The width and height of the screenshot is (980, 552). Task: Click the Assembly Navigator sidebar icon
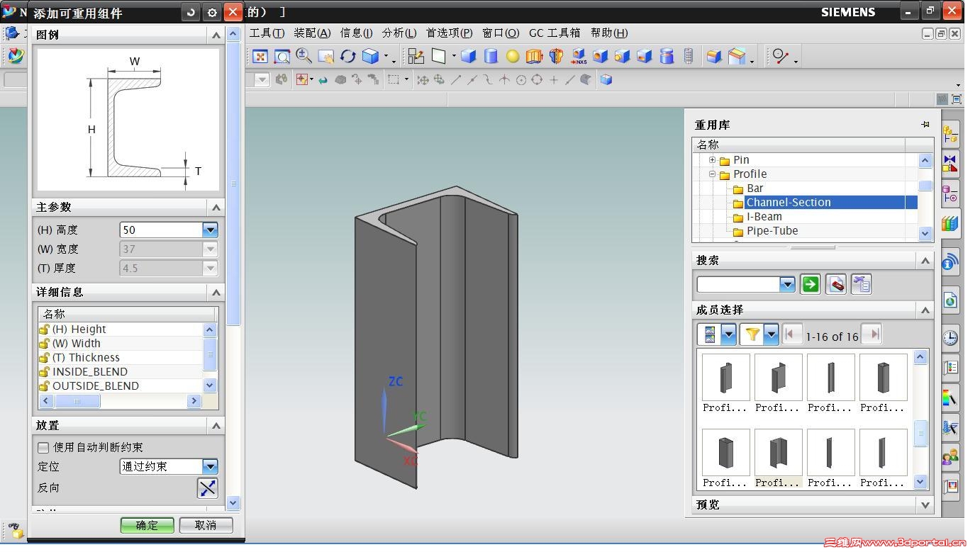pyautogui.click(x=950, y=134)
